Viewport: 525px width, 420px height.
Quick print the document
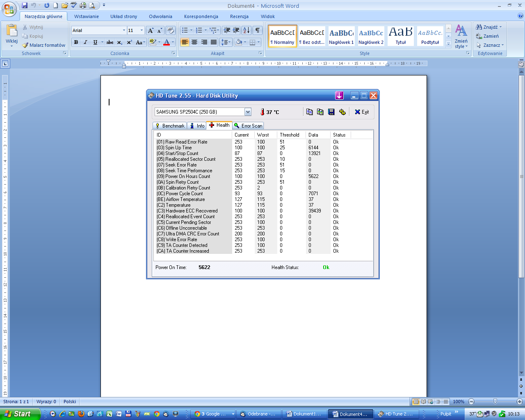[83, 5]
